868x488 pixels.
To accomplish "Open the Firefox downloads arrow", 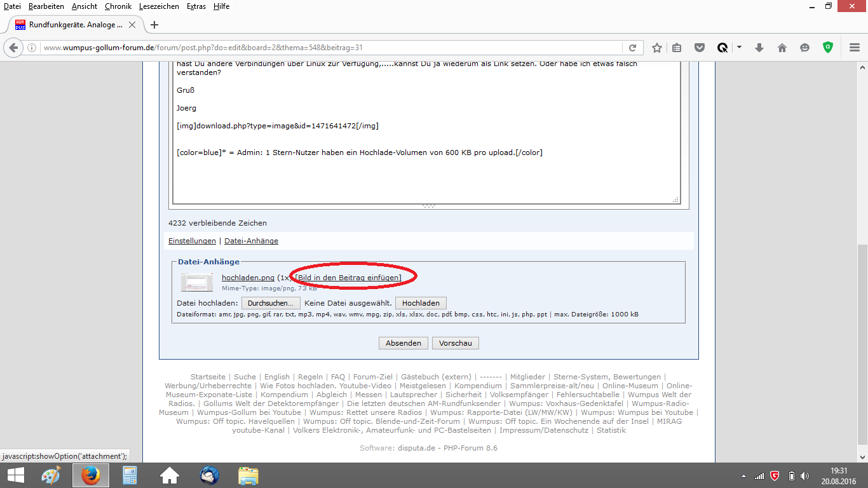I will click(x=759, y=48).
